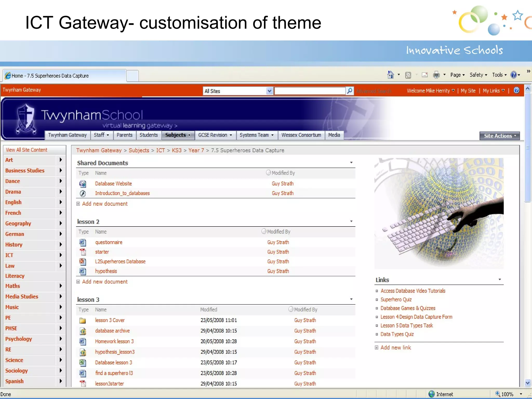Click the Introduction_to_databases file icon
Image resolution: width=532 pixels, height=399 pixels.
coord(83,193)
